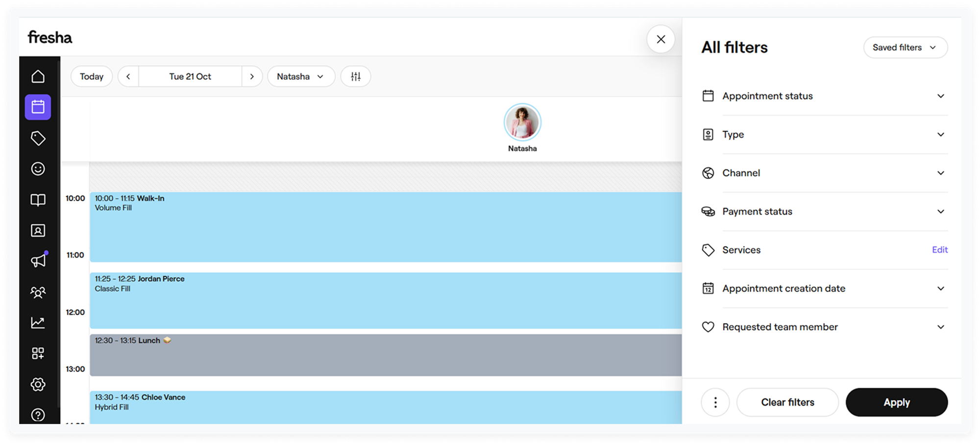Open the Home icon in sidebar

tap(38, 76)
